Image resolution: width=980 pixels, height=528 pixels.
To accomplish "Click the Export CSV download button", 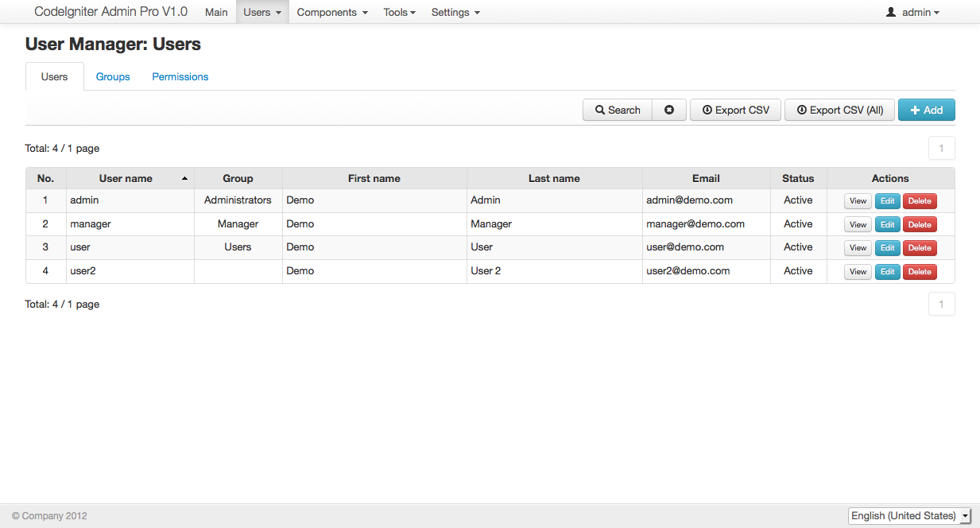I will (735, 110).
